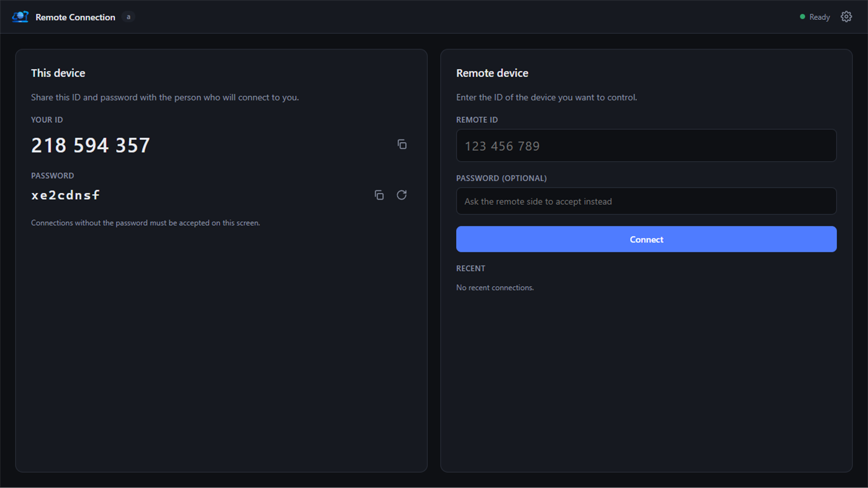Select the password text xe2cdnsf
The height and width of the screenshot is (488, 868).
(65, 195)
